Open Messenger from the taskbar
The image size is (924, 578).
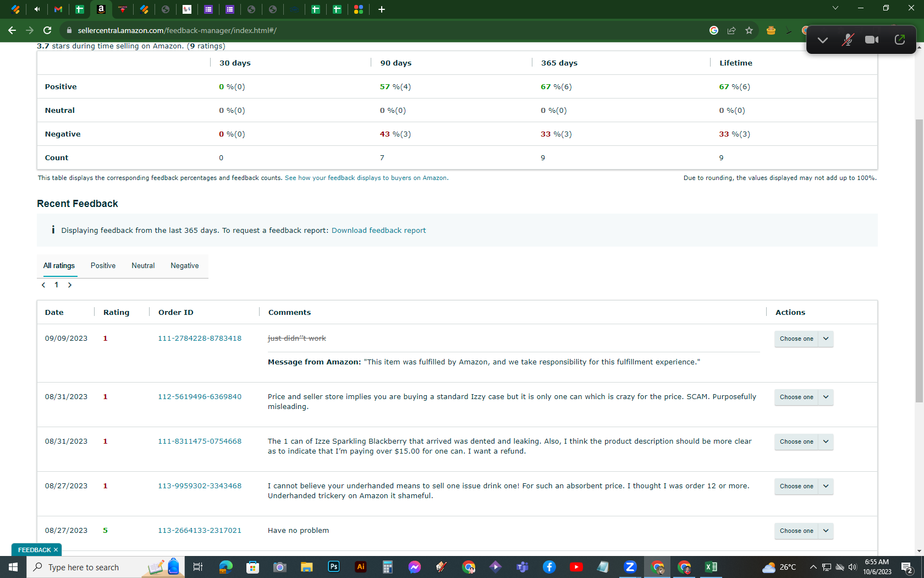pyautogui.click(x=415, y=567)
